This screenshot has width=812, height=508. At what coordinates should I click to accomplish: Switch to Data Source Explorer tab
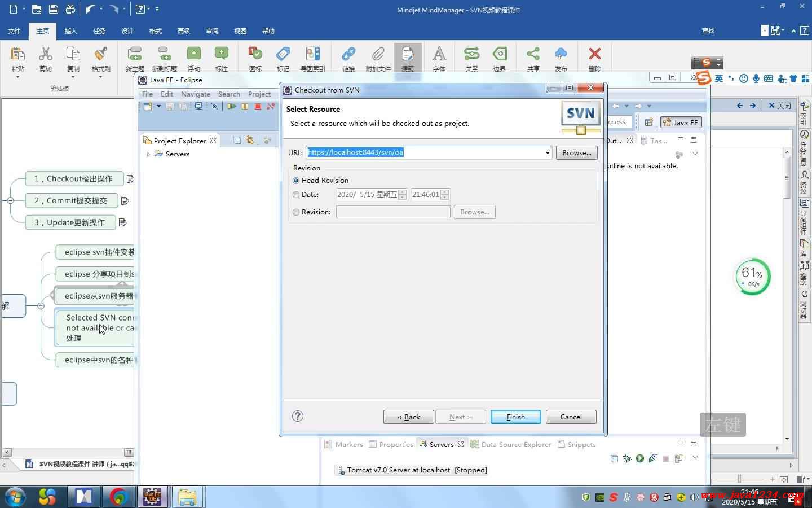point(511,444)
